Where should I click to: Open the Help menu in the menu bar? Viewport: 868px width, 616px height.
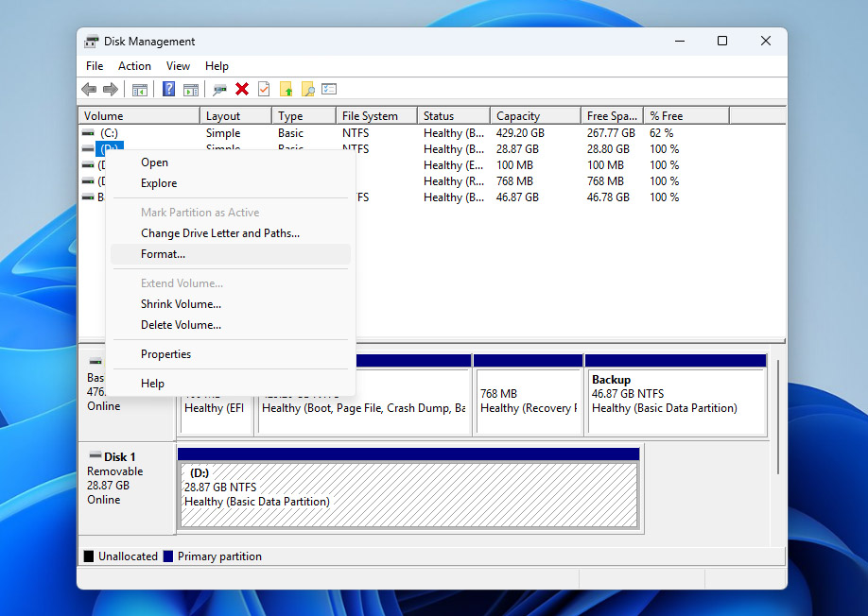click(x=217, y=66)
